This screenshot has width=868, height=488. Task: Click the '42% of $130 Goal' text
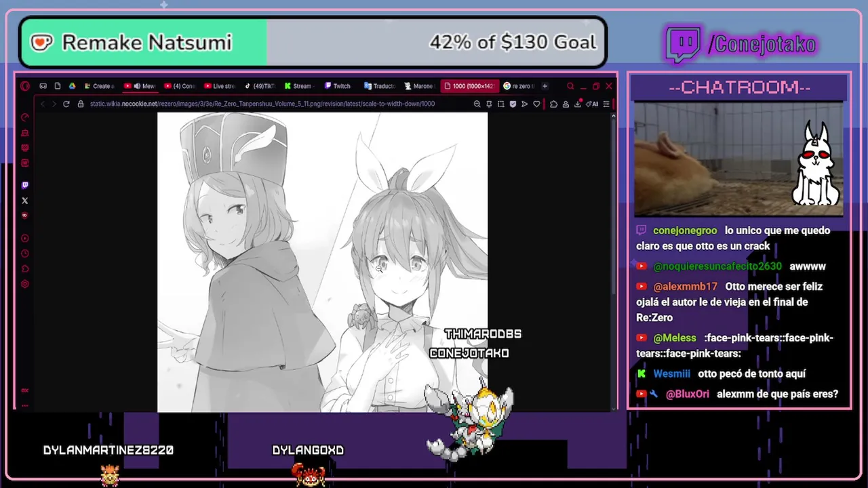click(513, 42)
